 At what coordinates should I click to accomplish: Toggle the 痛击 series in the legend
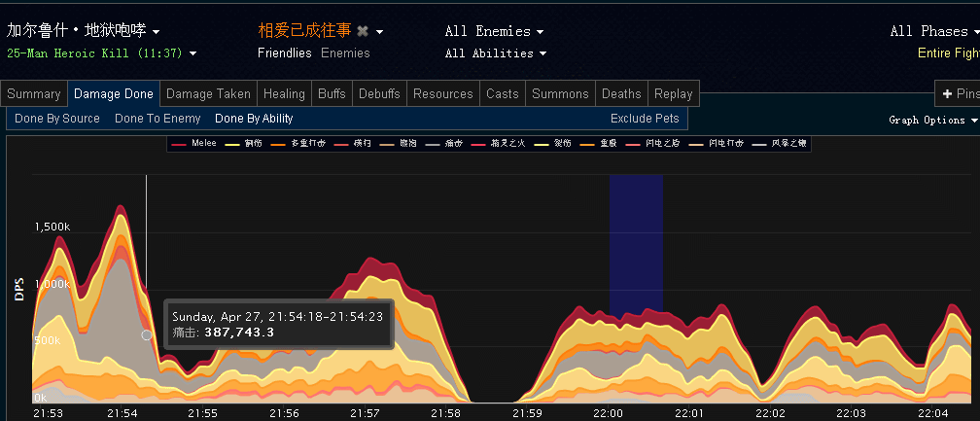click(x=445, y=144)
